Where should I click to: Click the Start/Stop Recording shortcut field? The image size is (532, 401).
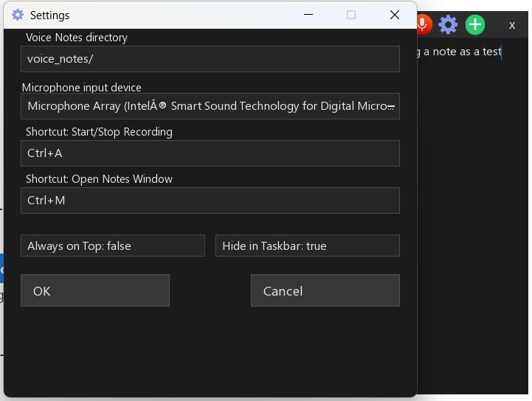click(x=210, y=153)
